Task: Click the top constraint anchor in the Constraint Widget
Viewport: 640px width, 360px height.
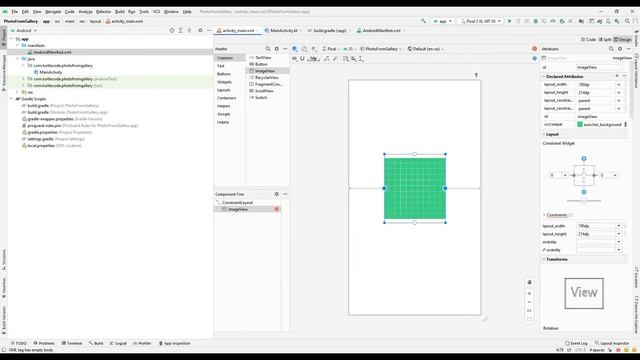Action: coord(584,158)
